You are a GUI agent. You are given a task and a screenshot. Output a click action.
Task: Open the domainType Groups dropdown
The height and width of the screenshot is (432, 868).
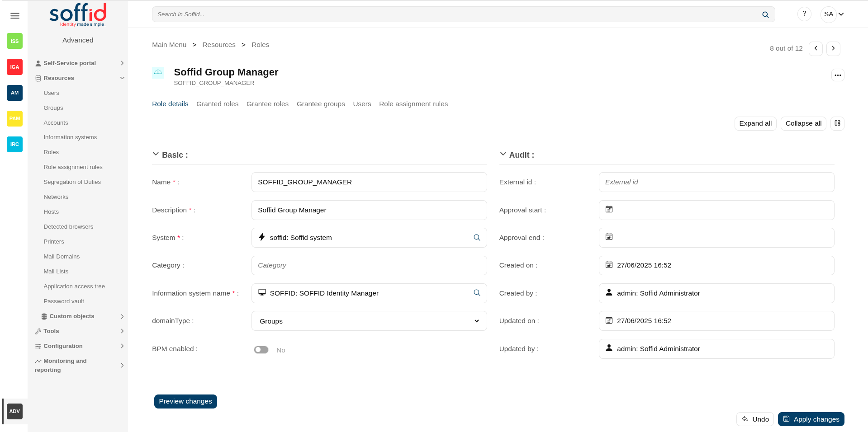(369, 321)
